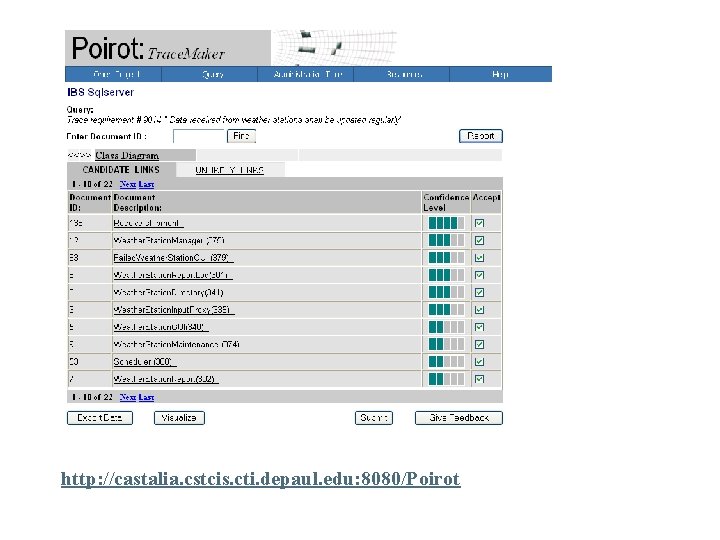Open the WeatherStationMaintenance document link

(x=176, y=344)
